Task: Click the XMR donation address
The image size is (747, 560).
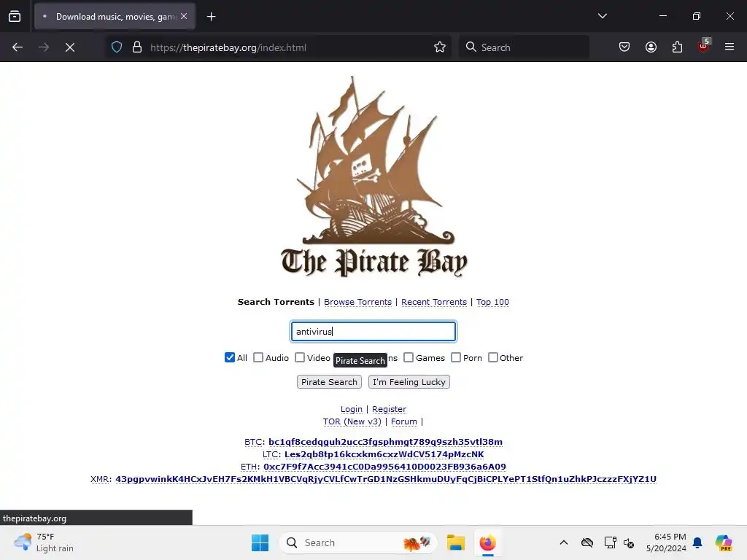Action: 386,479
